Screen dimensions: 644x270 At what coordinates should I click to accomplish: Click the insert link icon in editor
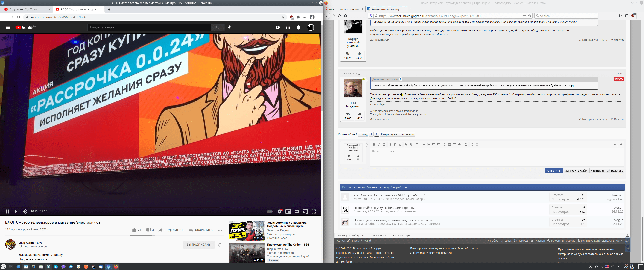[406, 145]
